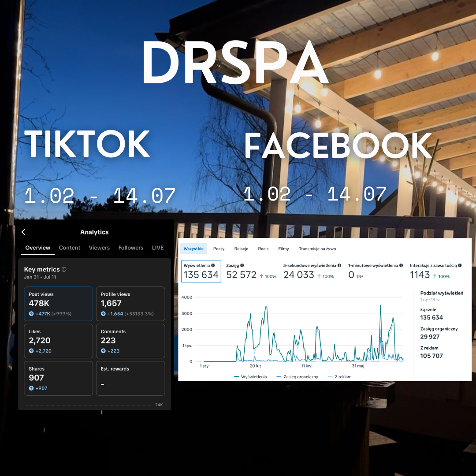This screenshot has width=476, height=476.
Task: Go back using the Analytics back arrow
Action: pyautogui.click(x=24, y=232)
